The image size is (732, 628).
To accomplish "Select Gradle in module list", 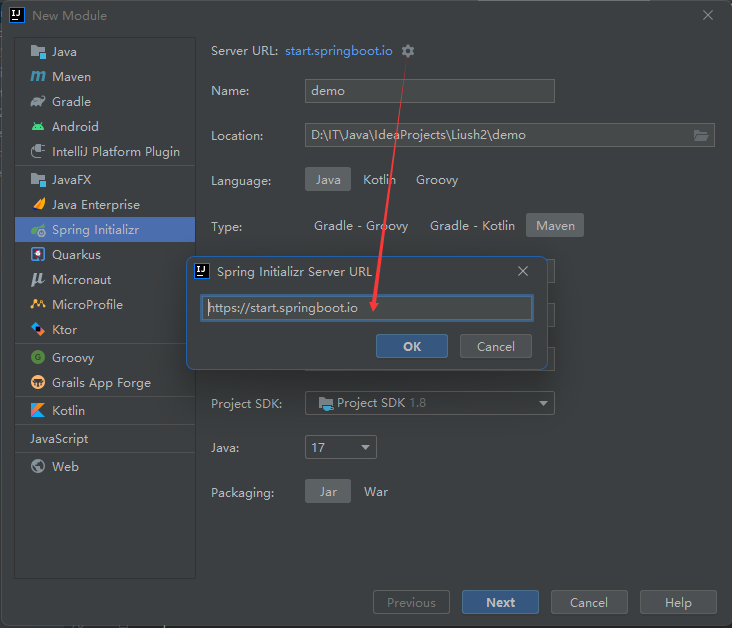I will point(105,101).
